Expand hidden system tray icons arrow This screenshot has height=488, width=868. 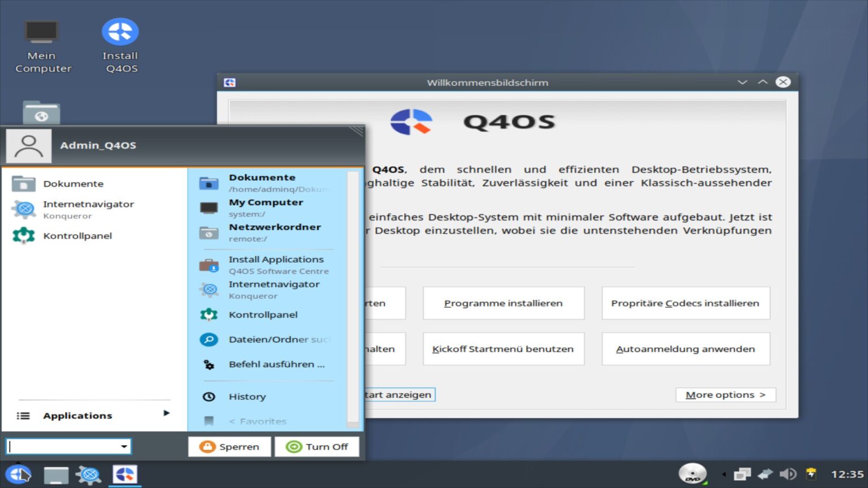(x=724, y=474)
